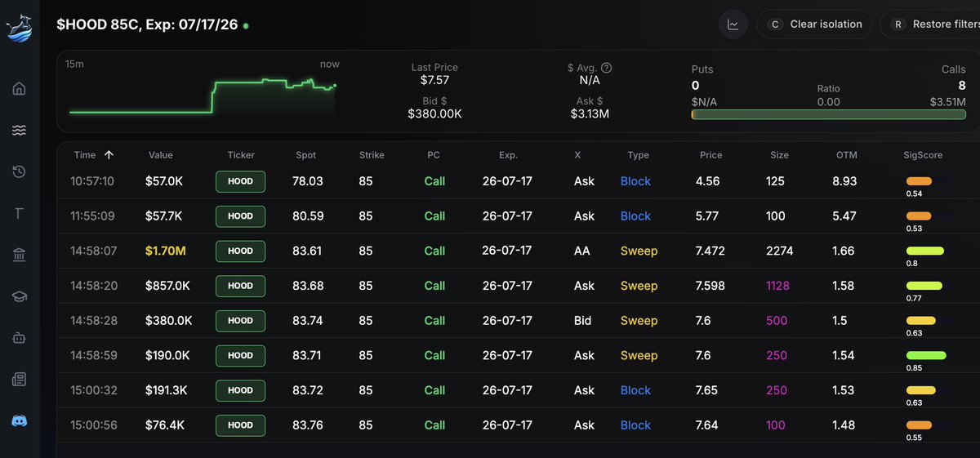Click the $HOOD 85C title
The image size is (980, 458).
(147, 24)
